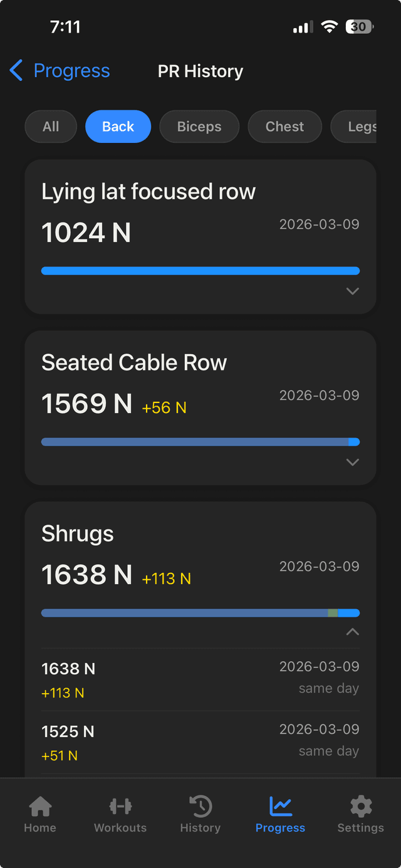Open History clock icon
Viewport: 401px width, 868px height.
[x=200, y=806]
